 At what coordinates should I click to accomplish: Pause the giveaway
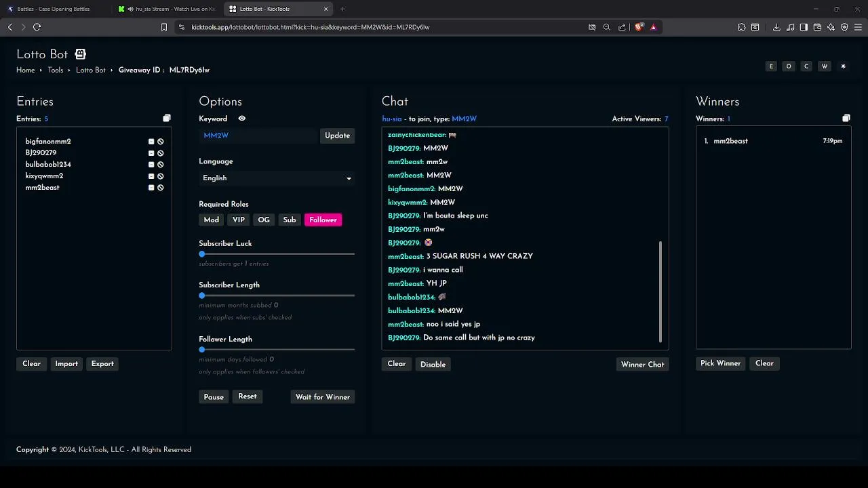214,397
